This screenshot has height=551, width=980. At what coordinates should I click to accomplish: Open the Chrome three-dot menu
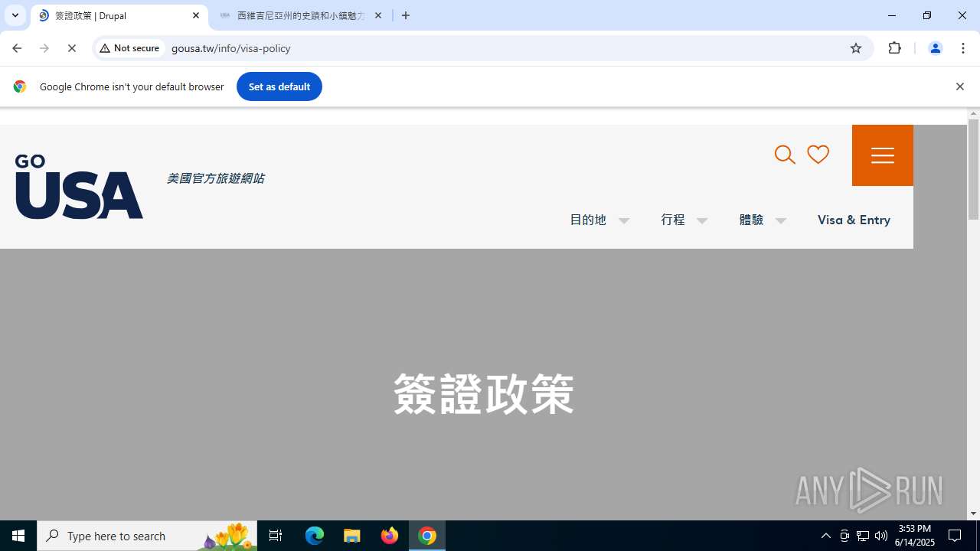pyautogui.click(x=963, y=48)
